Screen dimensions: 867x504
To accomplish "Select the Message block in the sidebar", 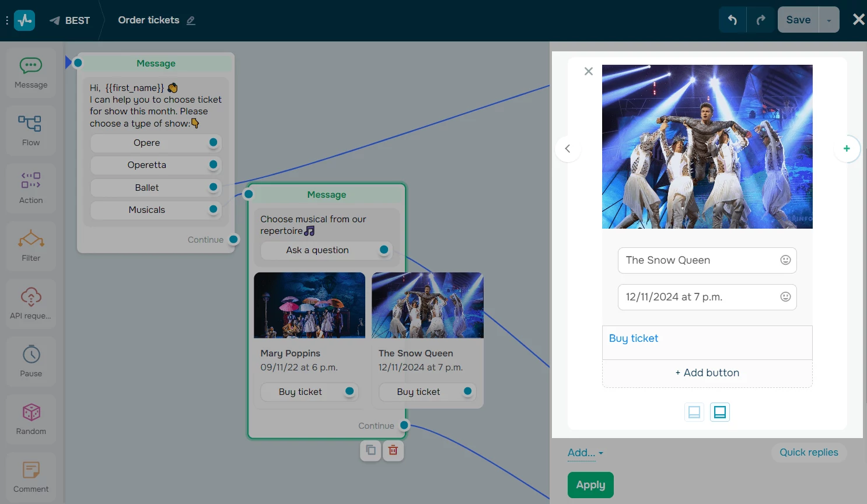I will pos(30,71).
